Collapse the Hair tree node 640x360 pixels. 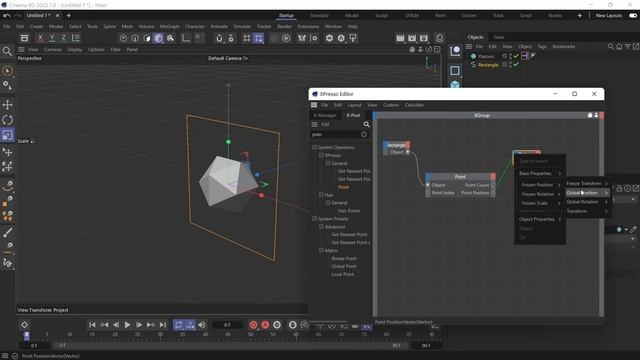click(x=321, y=195)
